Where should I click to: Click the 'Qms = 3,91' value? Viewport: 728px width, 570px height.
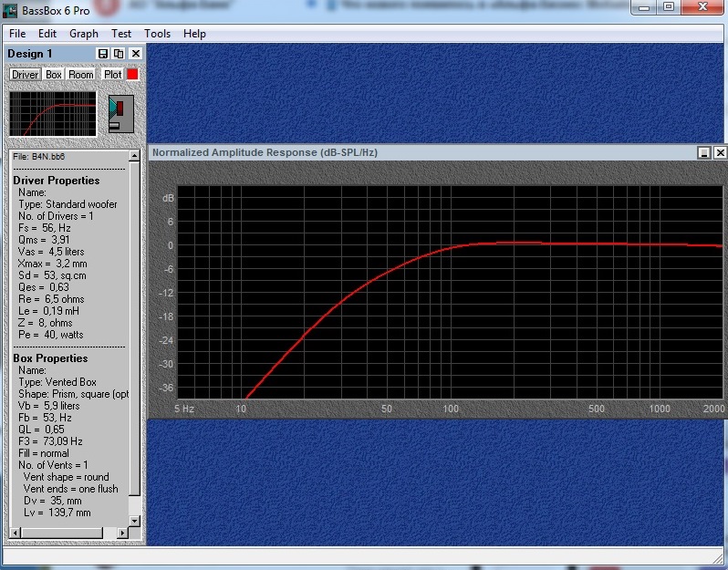(x=44, y=240)
